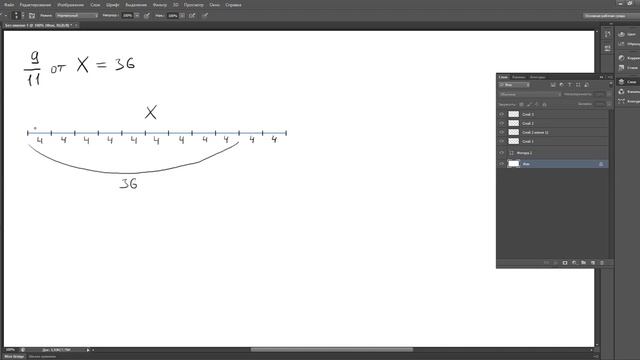
Task: Click the brush opacity percentage field
Action: (x=127, y=16)
